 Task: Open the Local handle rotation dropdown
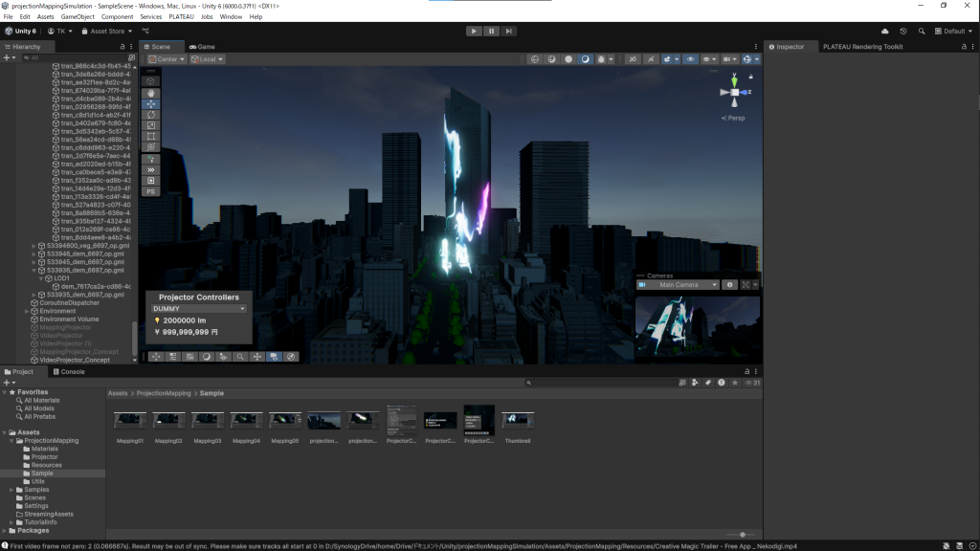207,59
